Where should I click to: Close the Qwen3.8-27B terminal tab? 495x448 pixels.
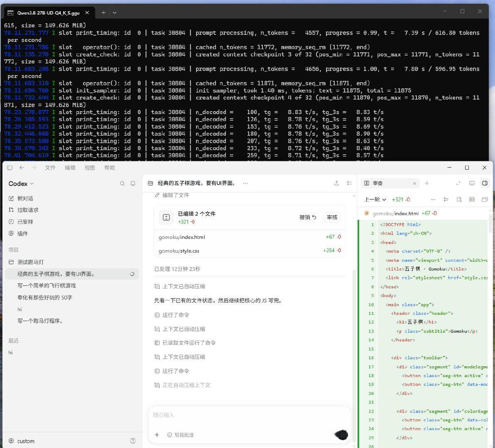tap(87, 13)
